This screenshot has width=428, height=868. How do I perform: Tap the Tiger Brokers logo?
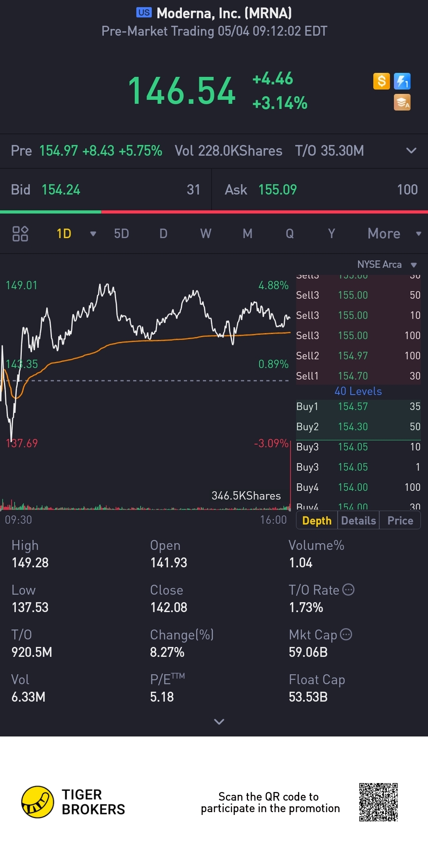[x=38, y=802]
